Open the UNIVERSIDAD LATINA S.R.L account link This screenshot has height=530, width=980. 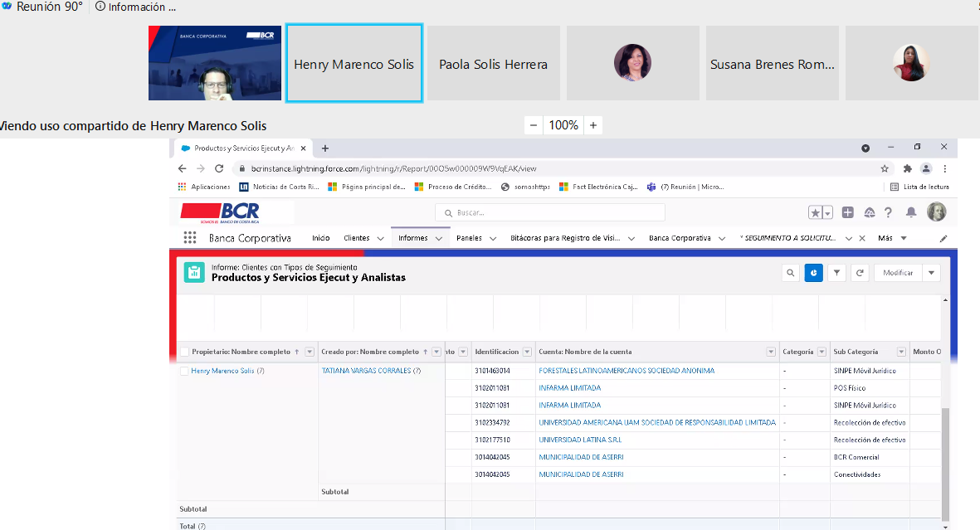[580, 440]
